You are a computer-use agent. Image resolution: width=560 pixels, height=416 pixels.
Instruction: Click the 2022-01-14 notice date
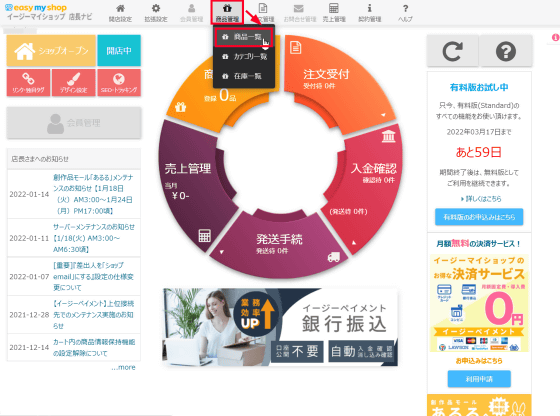pyautogui.click(x=29, y=194)
